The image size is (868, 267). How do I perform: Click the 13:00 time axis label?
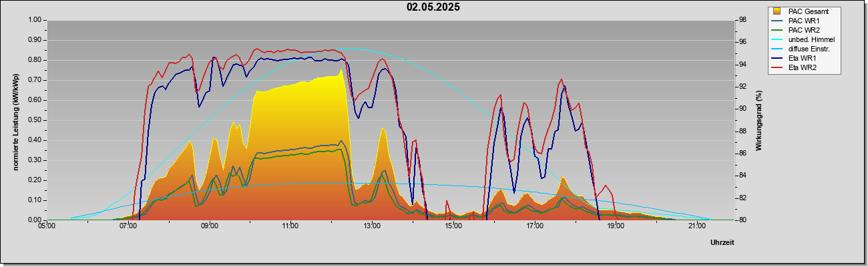click(372, 226)
